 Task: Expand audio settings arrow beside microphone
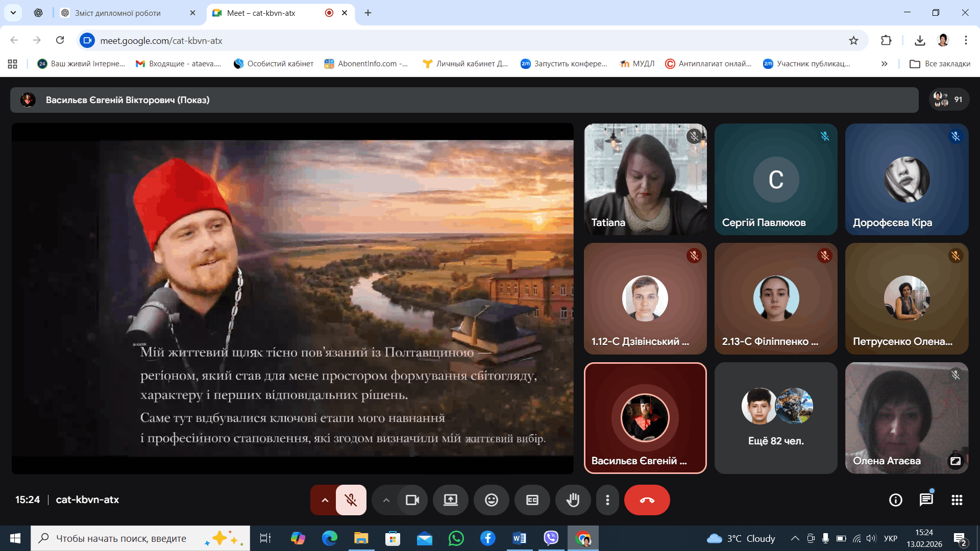pyautogui.click(x=325, y=500)
